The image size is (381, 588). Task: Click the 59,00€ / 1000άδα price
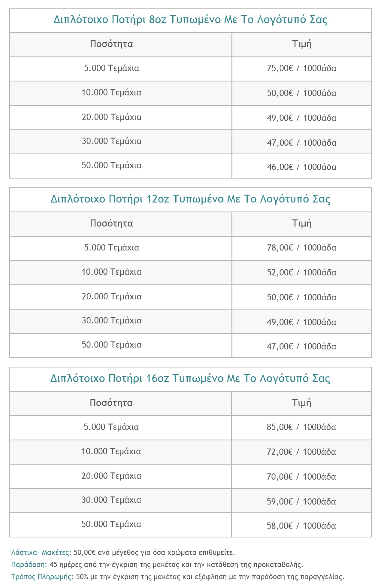click(301, 502)
